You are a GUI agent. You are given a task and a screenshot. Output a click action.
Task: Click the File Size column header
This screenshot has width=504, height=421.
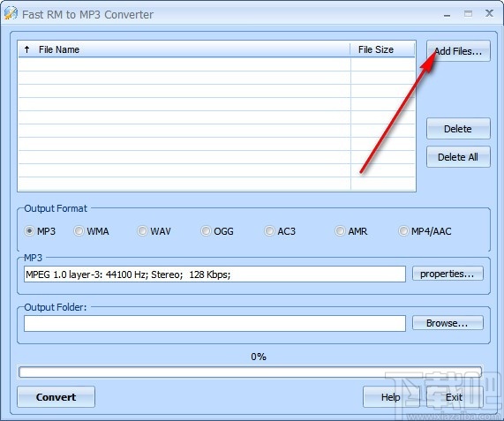[x=382, y=49]
